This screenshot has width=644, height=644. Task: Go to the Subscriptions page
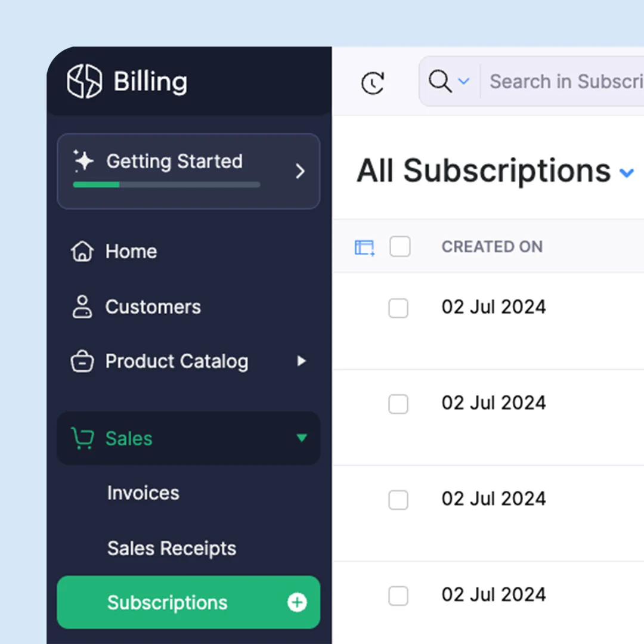coord(167,603)
